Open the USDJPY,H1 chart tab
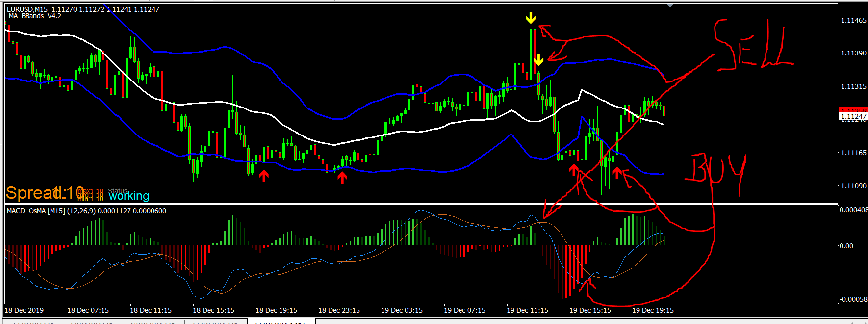 [92, 322]
